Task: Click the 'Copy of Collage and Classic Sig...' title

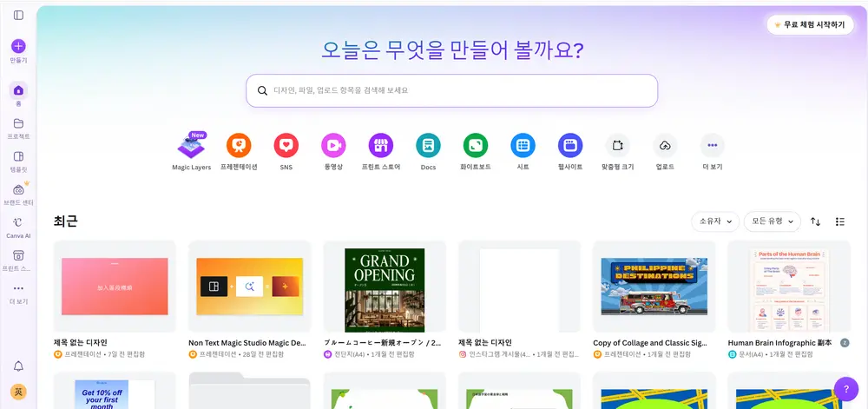Action: (x=650, y=343)
